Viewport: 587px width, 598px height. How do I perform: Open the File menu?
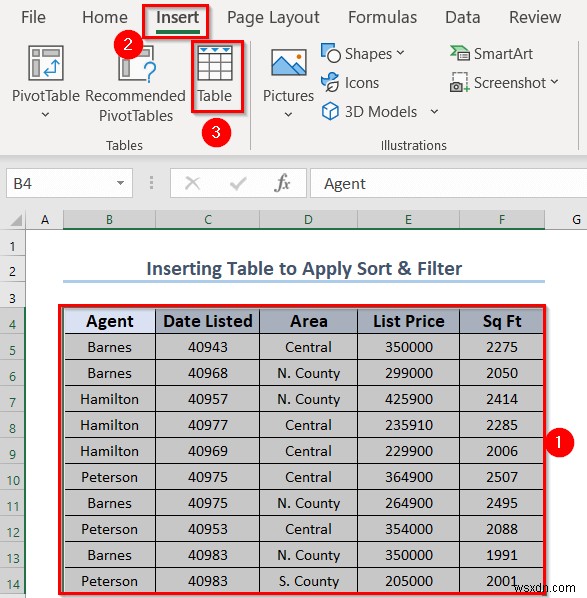pyautogui.click(x=33, y=18)
